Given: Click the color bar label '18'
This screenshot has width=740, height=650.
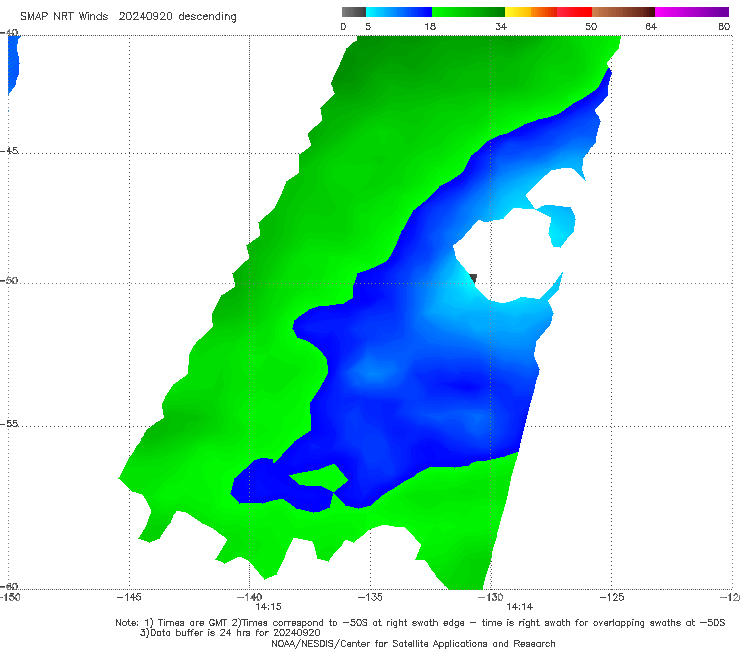Looking at the screenshot, I should coord(430,26).
